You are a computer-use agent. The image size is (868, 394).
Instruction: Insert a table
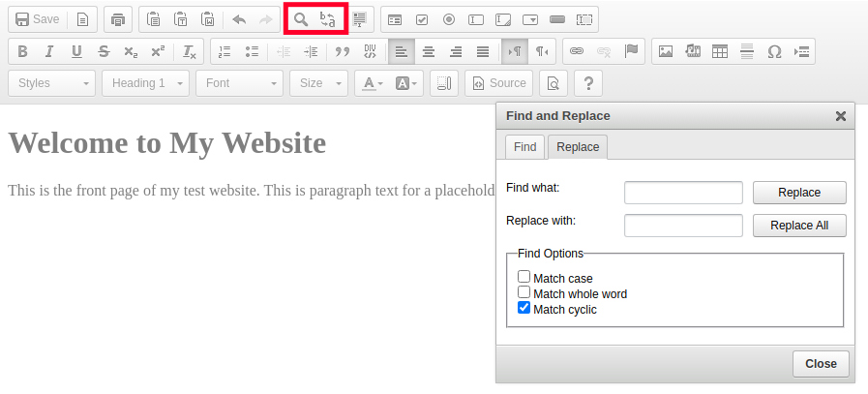coord(720,51)
